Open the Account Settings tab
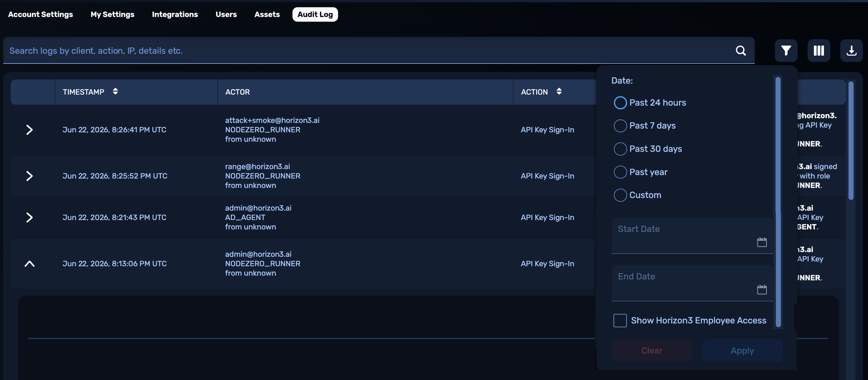 (41, 14)
